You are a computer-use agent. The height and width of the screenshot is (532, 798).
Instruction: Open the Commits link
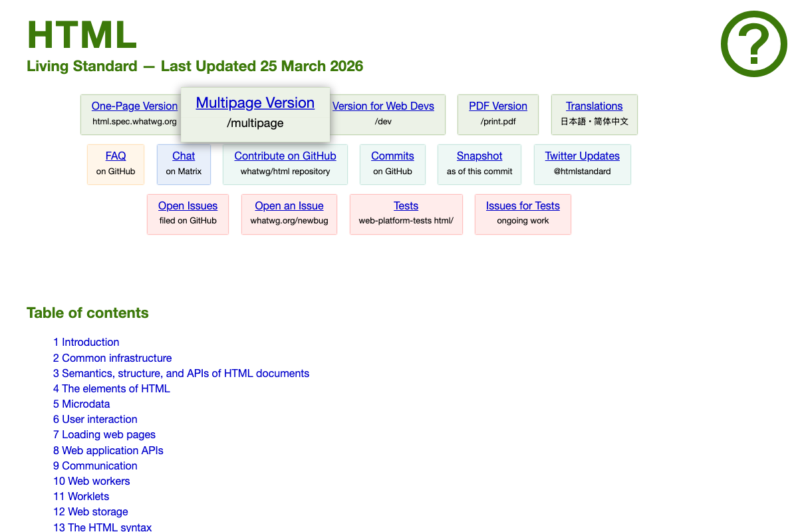click(392, 156)
